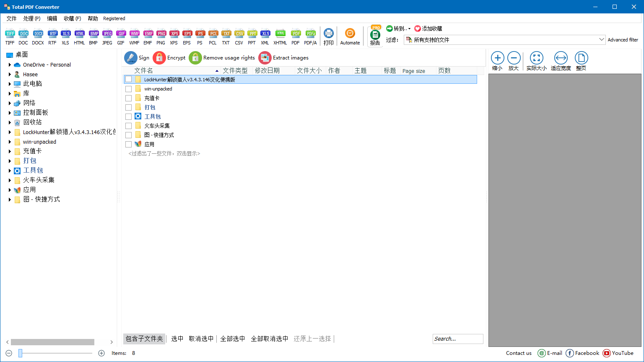This screenshot has height=362, width=644.
Task: Pick the JPEG conversion icon
Action: (x=107, y=37)
